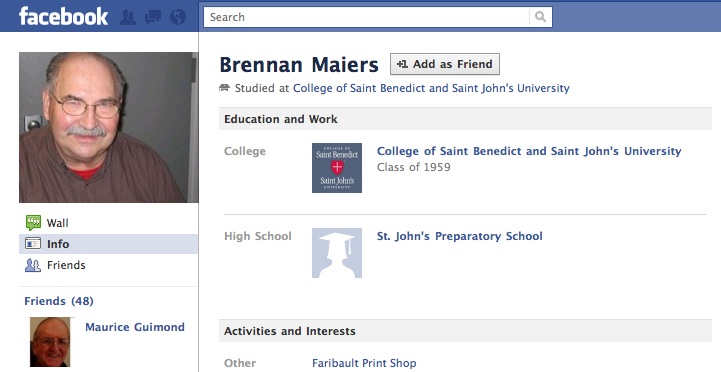This screenshot has width=721, height=372.
Task: Click the graduation cap school icon
Action: [x=337, y=253]
